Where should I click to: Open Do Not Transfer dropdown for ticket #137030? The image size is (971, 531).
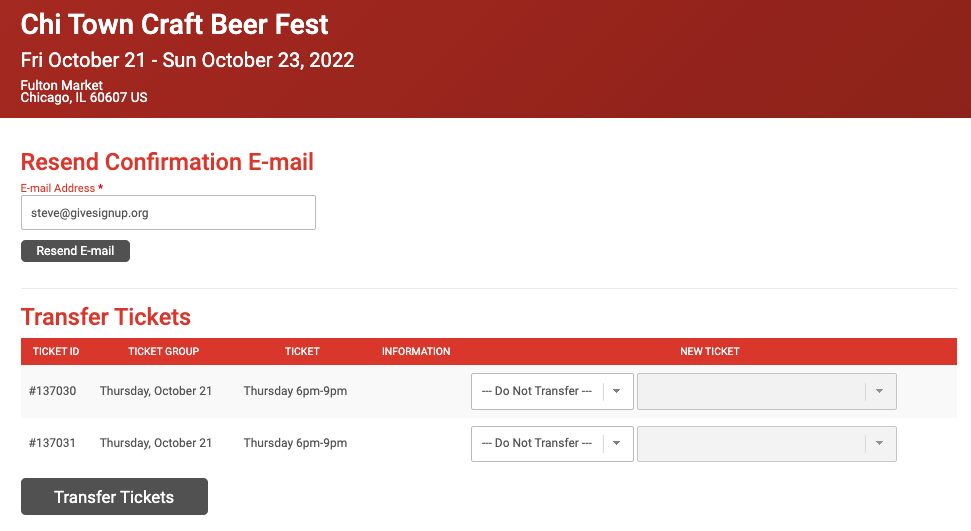click(552, 391)
